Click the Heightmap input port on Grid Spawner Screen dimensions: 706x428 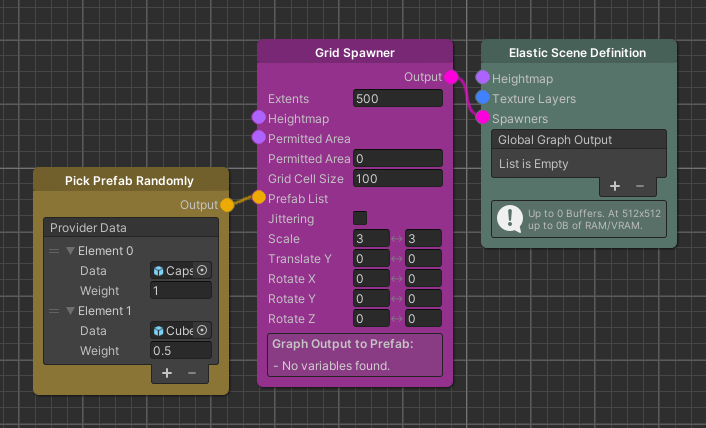click(258, 118)
